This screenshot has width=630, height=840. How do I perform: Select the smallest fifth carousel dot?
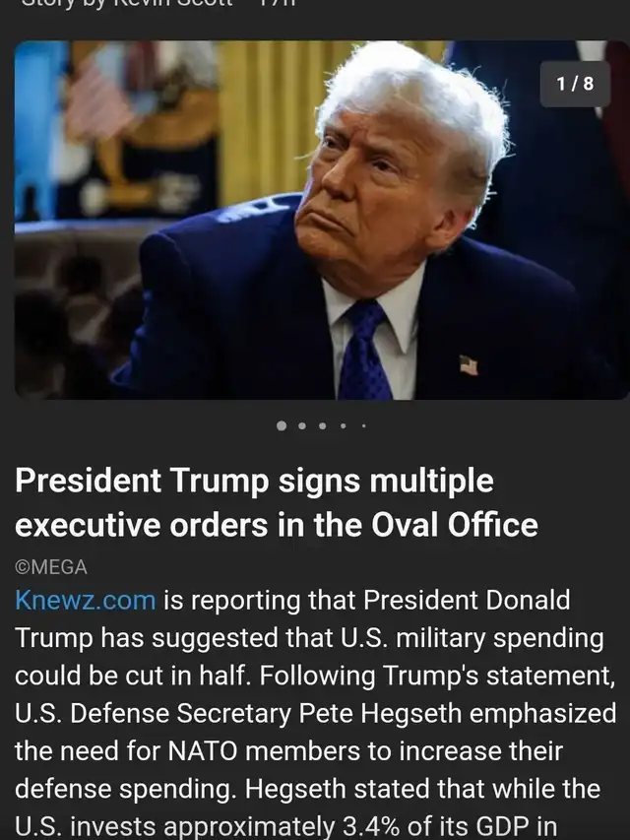(364, 425)
